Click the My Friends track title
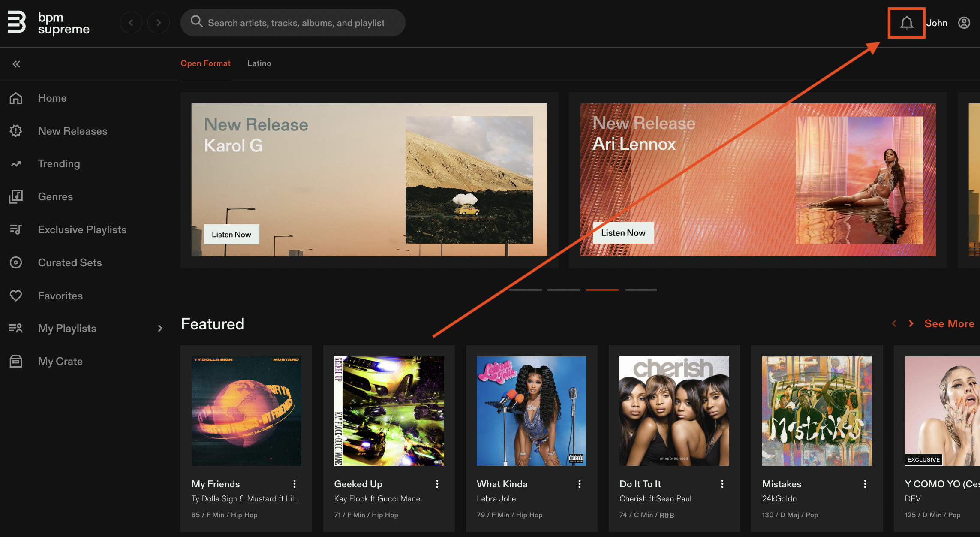Image resolution: width=980 pixels, height=537 pixels. [216, 484]
